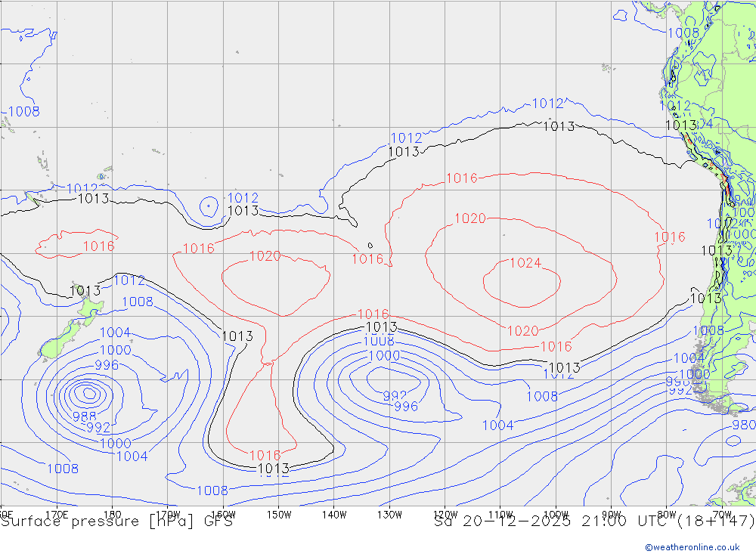Click the "130W" longitude axis label

[x=389, y=515]
